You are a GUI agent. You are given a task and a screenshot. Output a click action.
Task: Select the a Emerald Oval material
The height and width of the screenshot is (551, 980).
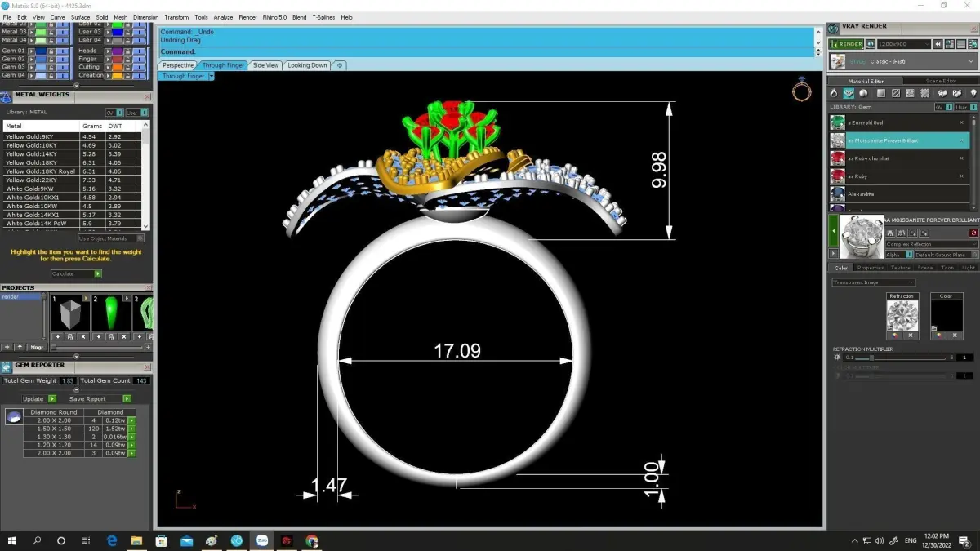tap(899, 122)
